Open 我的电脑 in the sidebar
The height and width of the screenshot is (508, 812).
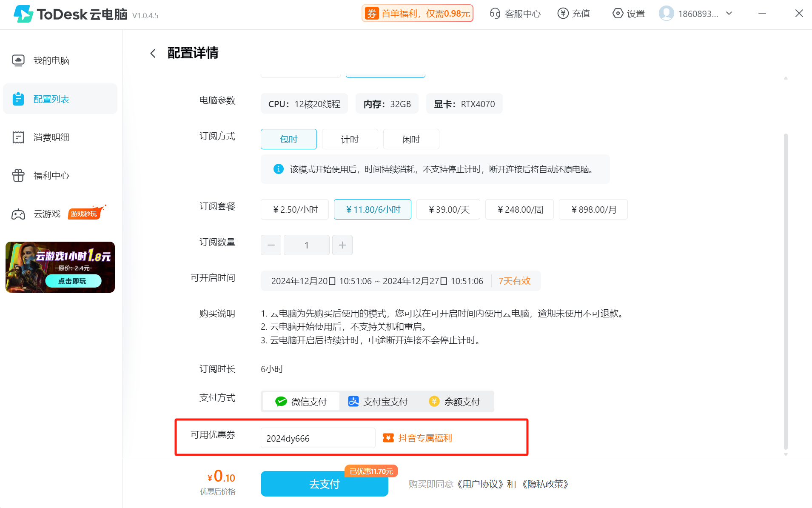60,60
